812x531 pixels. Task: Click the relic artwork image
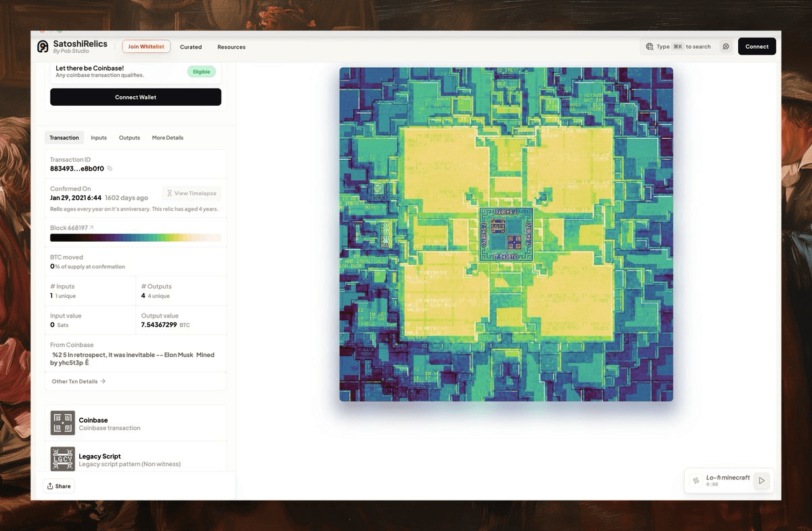506,234
